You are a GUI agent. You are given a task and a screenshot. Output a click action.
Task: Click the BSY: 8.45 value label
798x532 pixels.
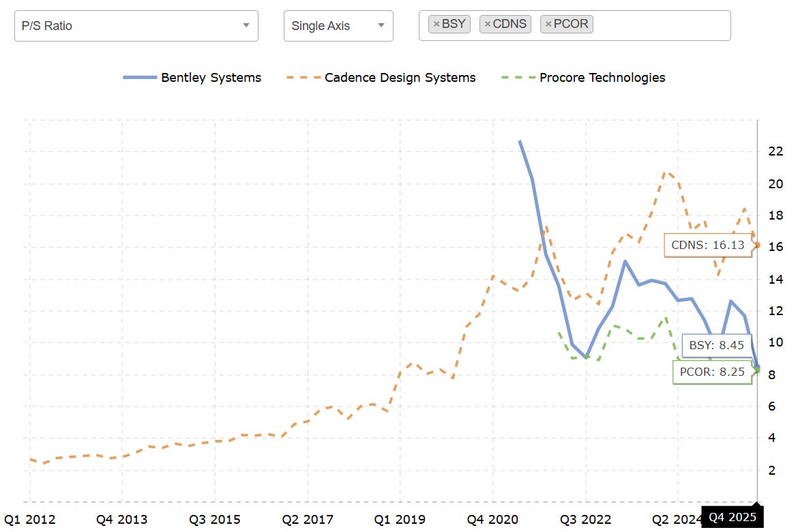(716, 345)
